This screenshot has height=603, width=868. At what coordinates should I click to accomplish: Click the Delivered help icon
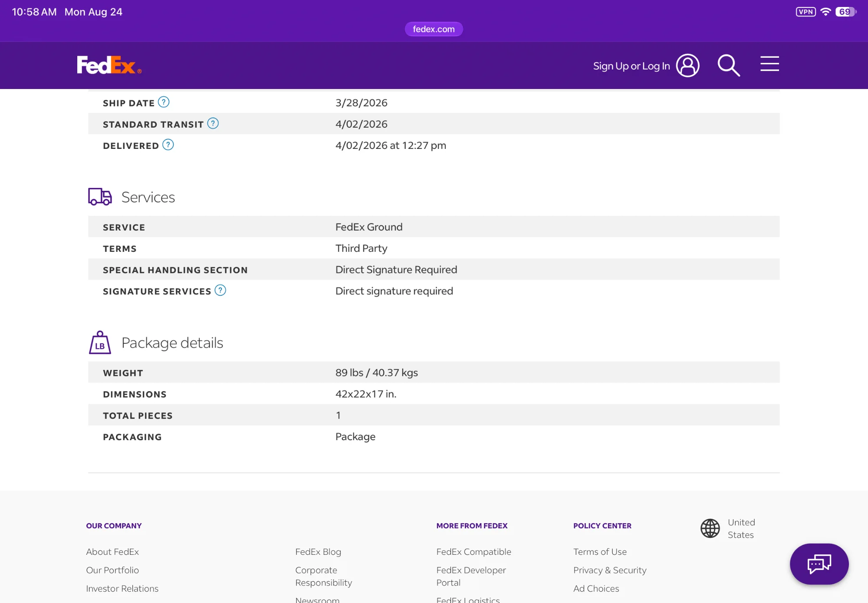click(168, 145)
